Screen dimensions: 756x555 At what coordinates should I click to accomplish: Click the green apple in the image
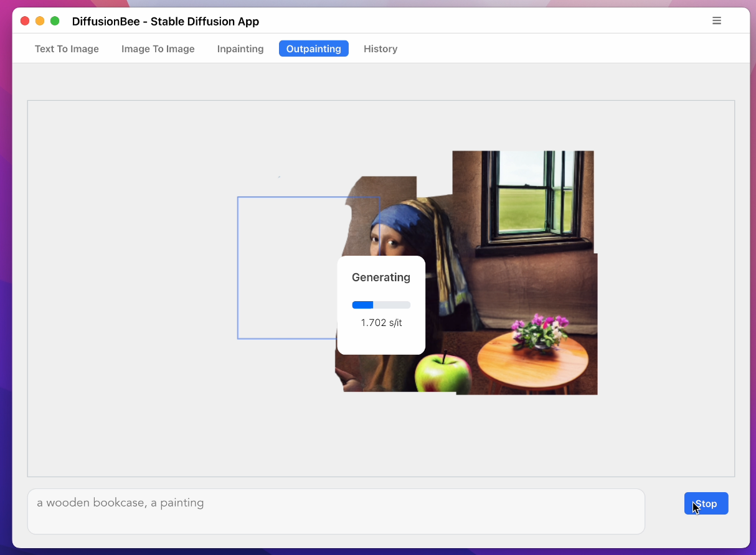click(x=443, y=372)
